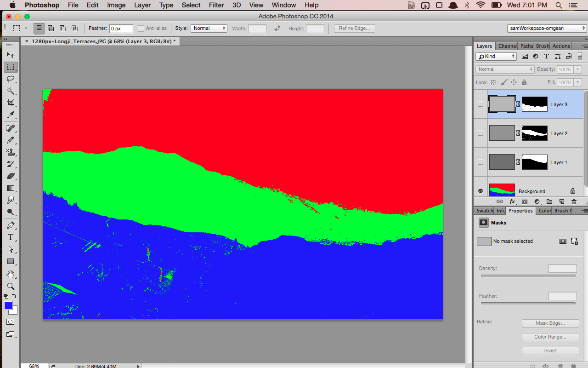Toggle the layer filter on/off switch
588x368 pixels.
pyautogui.click(x=580, y=57)
